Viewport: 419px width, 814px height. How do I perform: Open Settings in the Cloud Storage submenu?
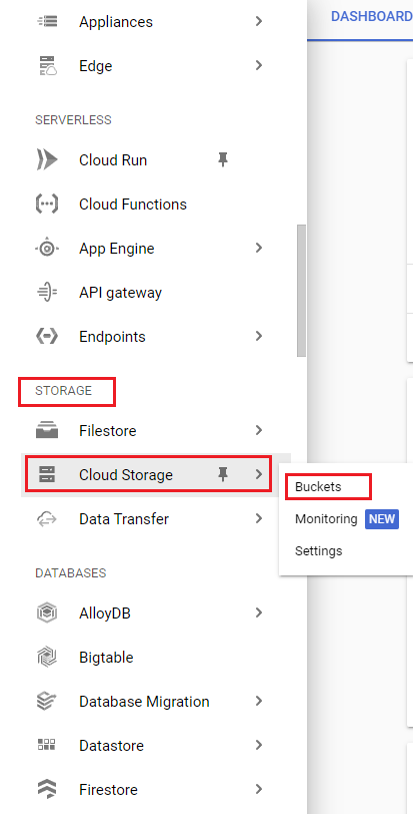point(318,551)
